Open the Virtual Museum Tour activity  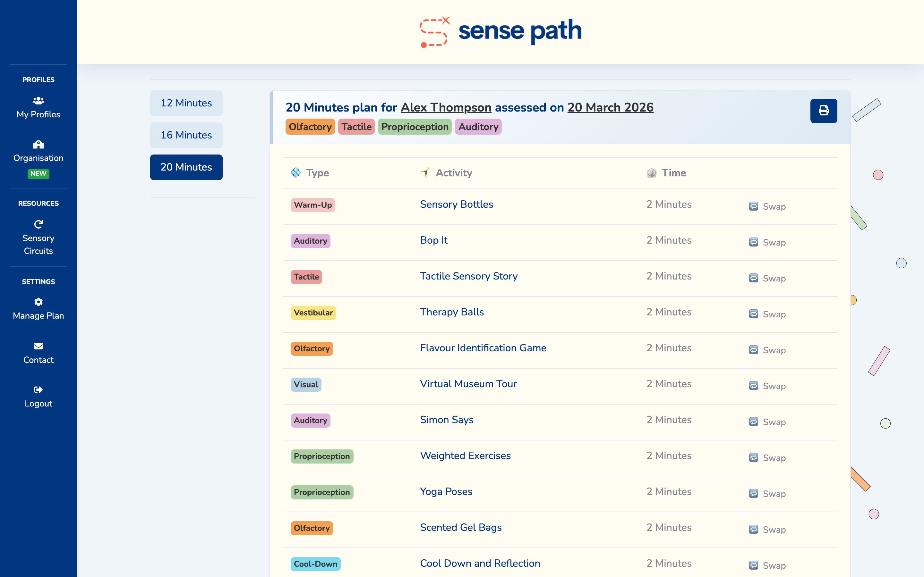tap(468, 383)
